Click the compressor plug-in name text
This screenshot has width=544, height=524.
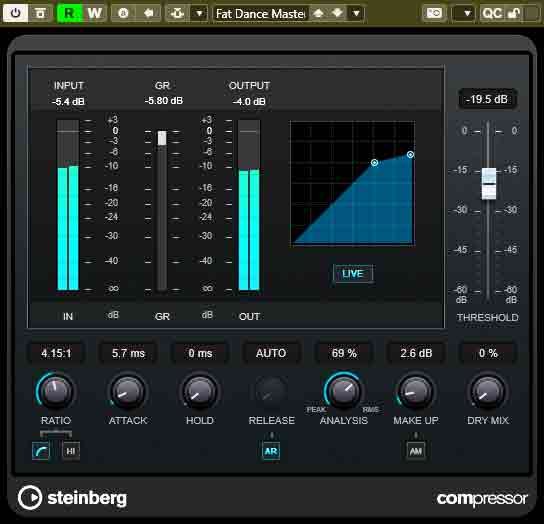pyautogui.click(x=482, y=499)
